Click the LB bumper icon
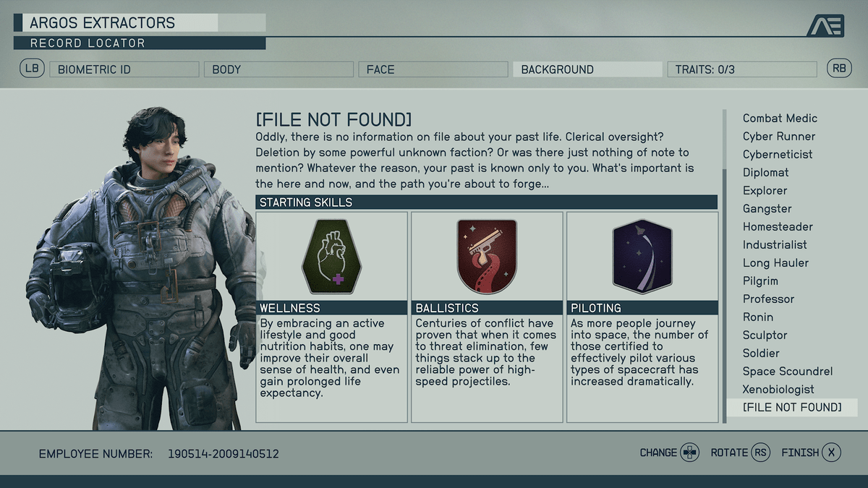Viewport: 868px width, 488px height. point(32,69)
